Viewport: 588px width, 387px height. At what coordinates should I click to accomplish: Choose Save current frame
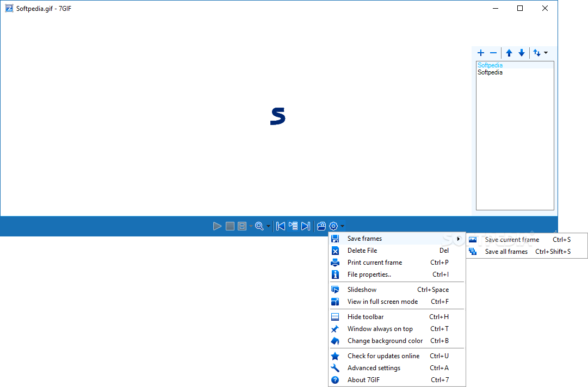pyautogui.click(x=527, y=240)
